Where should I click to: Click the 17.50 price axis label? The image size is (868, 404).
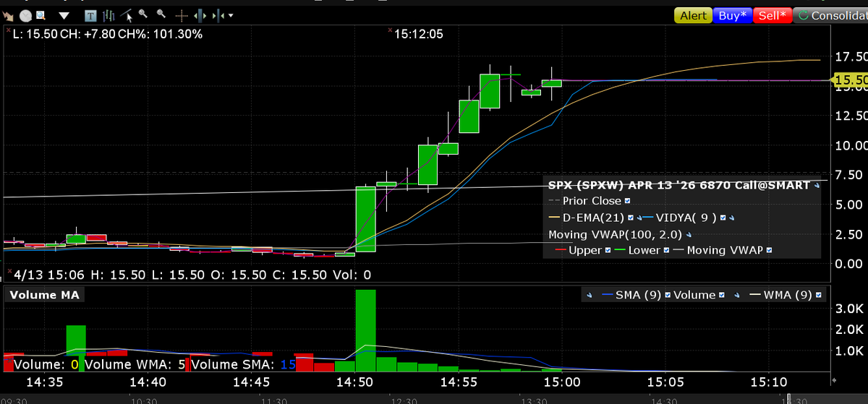tap(851, 56)
